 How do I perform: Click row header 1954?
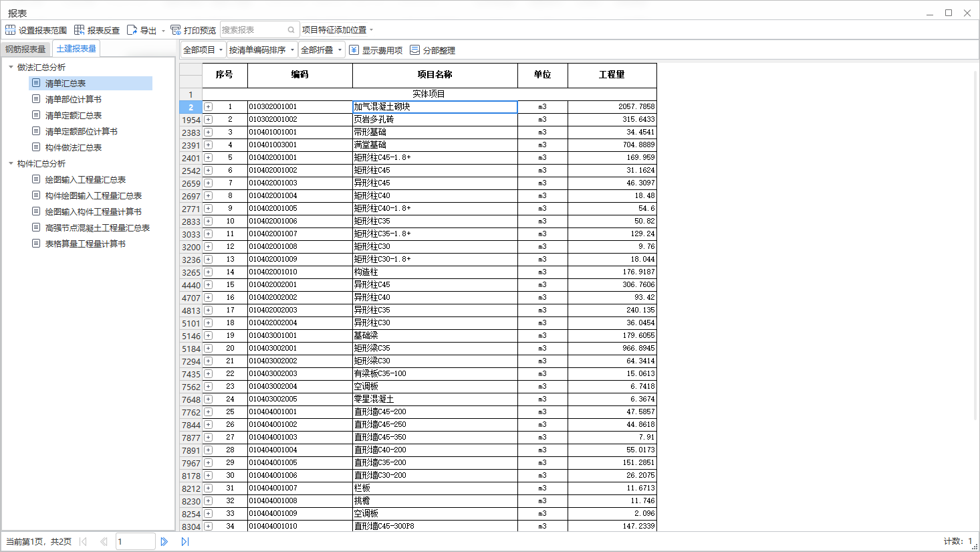191,120
